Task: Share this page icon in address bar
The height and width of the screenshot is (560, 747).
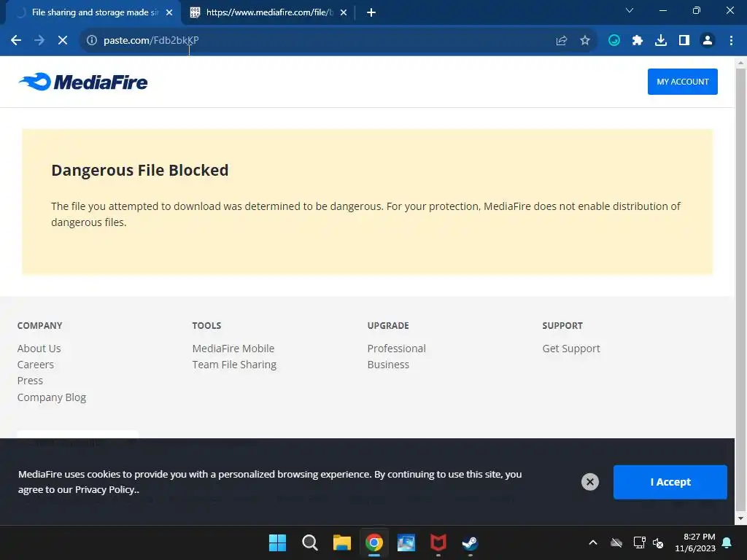Action: [562, 41]
